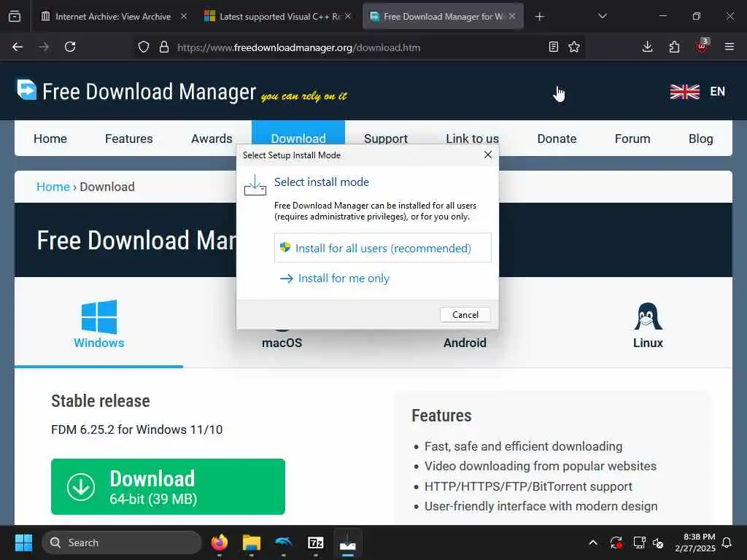Click the muted volume tray icon
Image resolution: width=747 pixels, height=560 pixels.
[x=659, y=542]
